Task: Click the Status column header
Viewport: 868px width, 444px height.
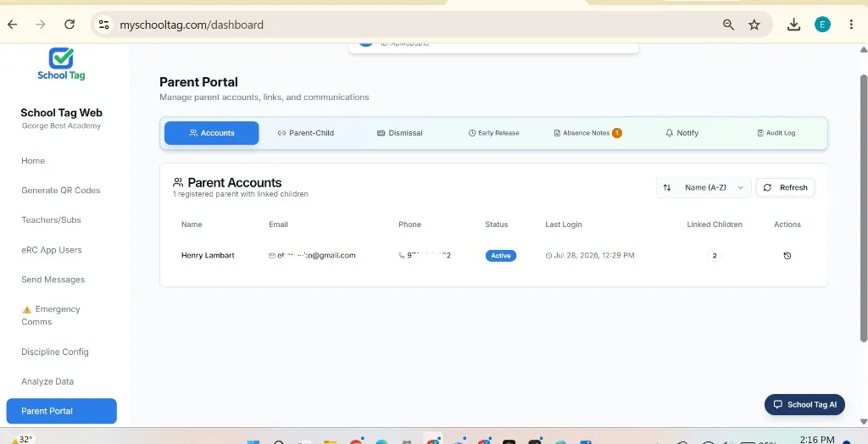Action: [497, 225]
